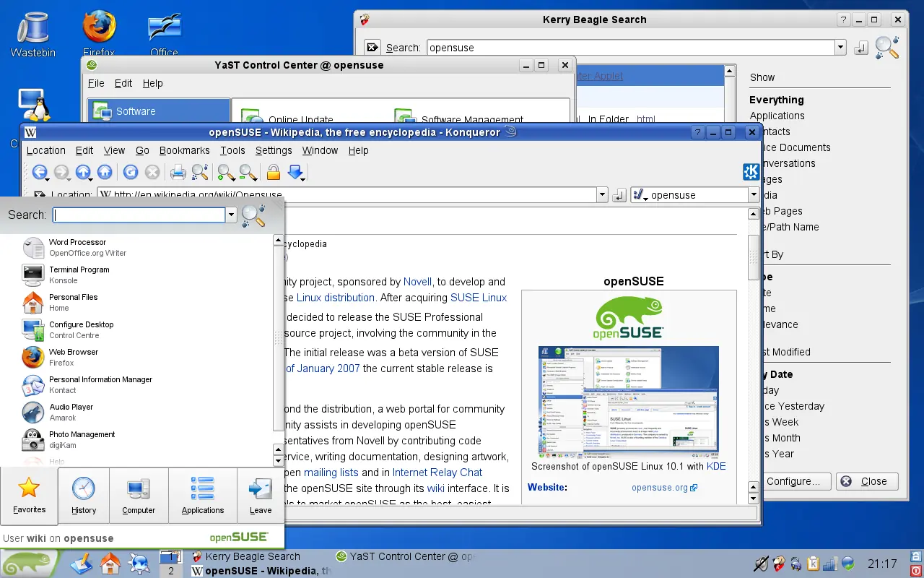
Task: Open the Konqueror Location bar history dropdown
Action: (x=602, y=195)
